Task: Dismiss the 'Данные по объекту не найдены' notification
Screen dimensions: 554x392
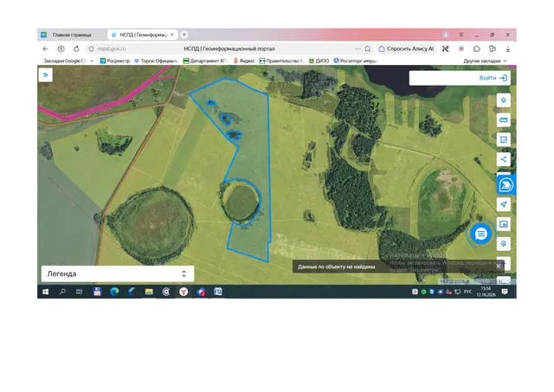Action: click(499, 267)
